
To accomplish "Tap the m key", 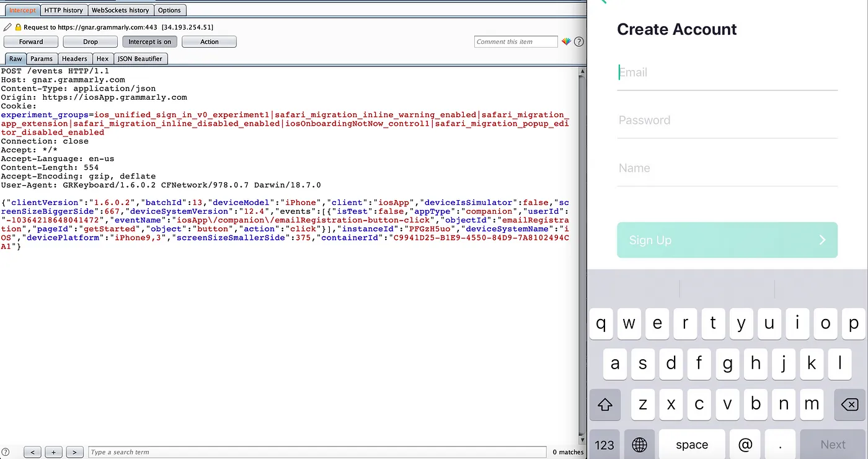I will coord(812,404).
